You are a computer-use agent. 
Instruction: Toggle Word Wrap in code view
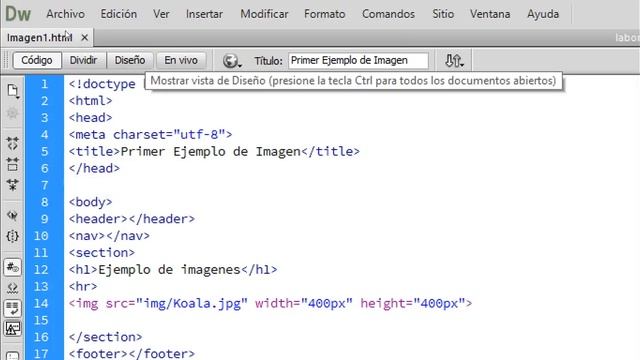tap(12, 308)
